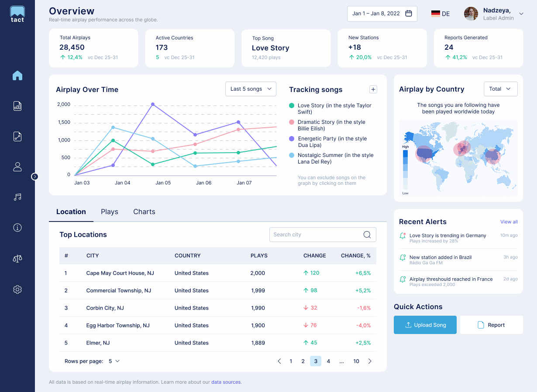Click Nadzeya's profile avatar
The width and height of the screenshot is (537, 392).
pos(471,14)
